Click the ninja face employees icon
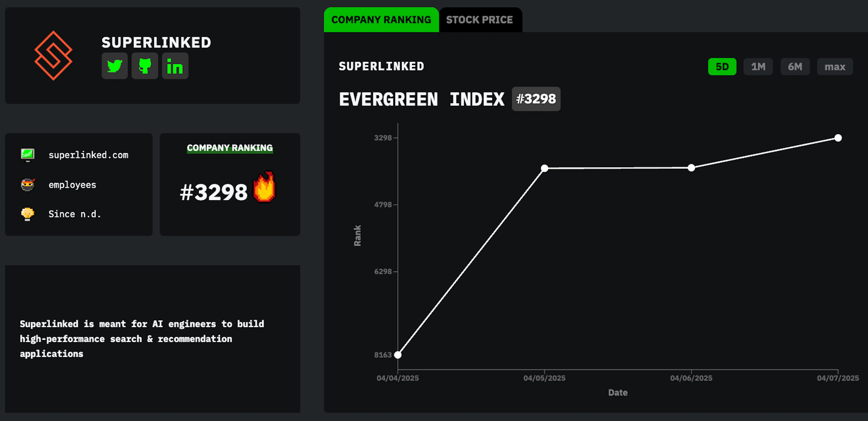 click(28, 185)
